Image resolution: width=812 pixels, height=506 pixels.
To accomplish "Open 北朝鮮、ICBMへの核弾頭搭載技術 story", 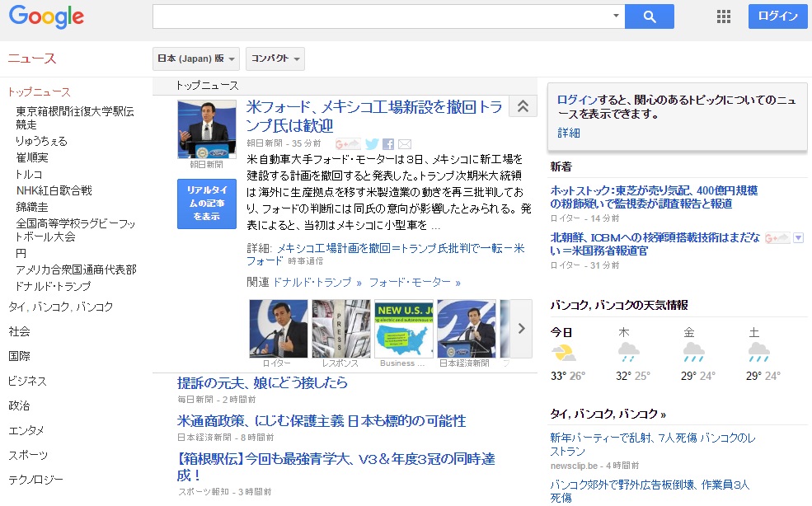I will pos(655,244).
